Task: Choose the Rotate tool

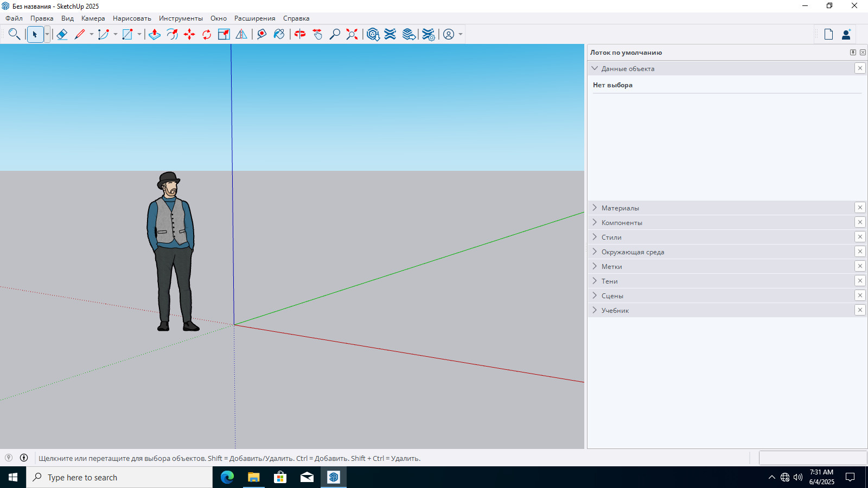Action: coord(207,34)
